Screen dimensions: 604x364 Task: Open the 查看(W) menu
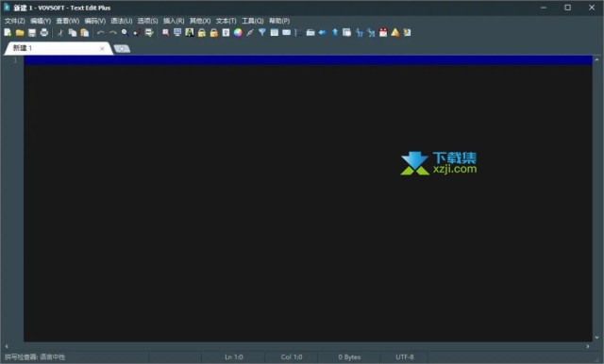pyautogui.click(x=68, y=21)
